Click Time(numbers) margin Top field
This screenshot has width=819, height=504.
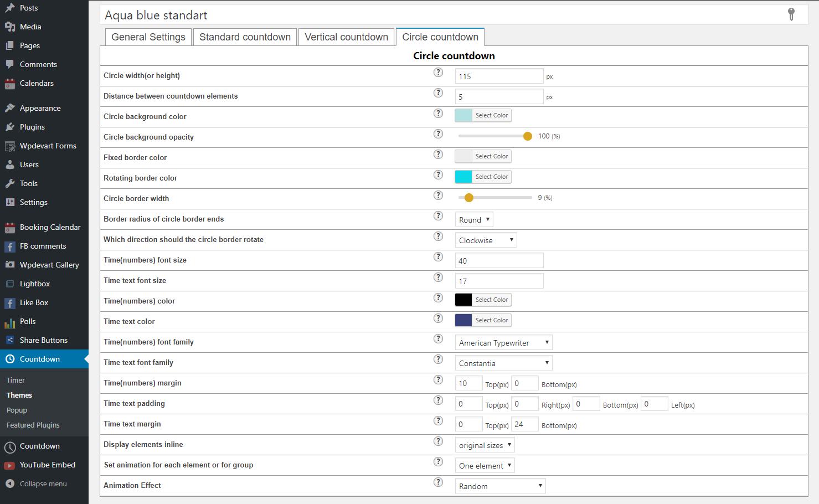(x=468, y=383)
